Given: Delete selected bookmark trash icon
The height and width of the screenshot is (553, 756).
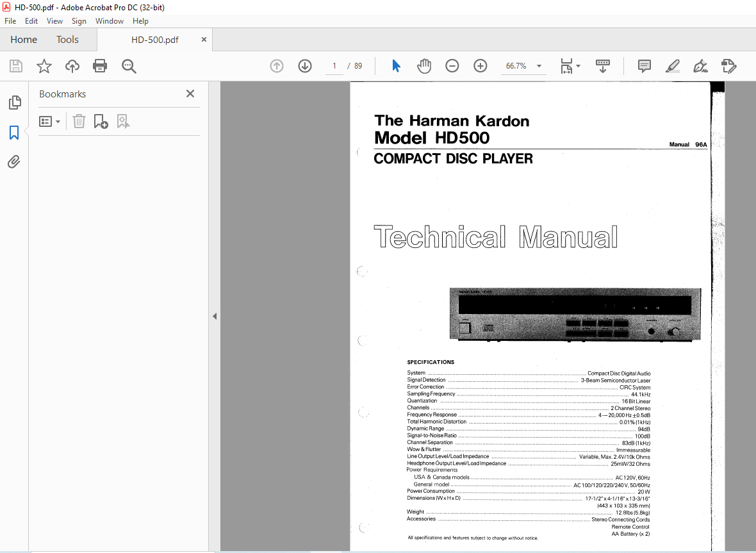Looking at the screenshot, I should pyautogui.click(x=79, y=122).
